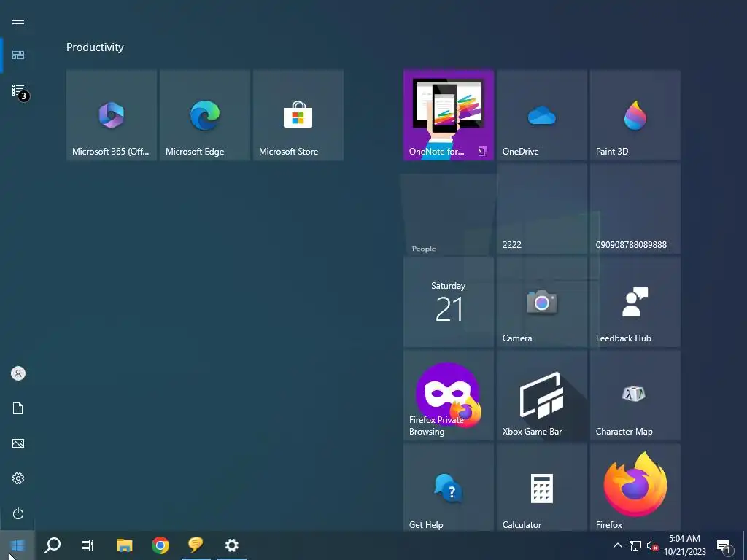
Task: Open Task View from the taskbar
Action: 88,545
